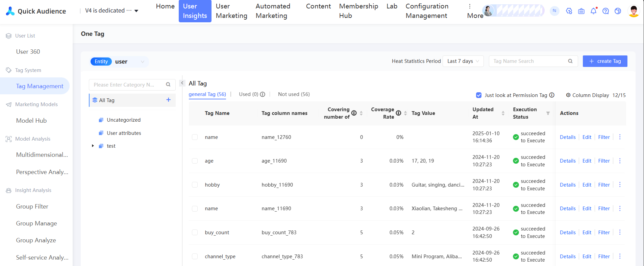Switch to the Not used (56) tab

(294, 94)
